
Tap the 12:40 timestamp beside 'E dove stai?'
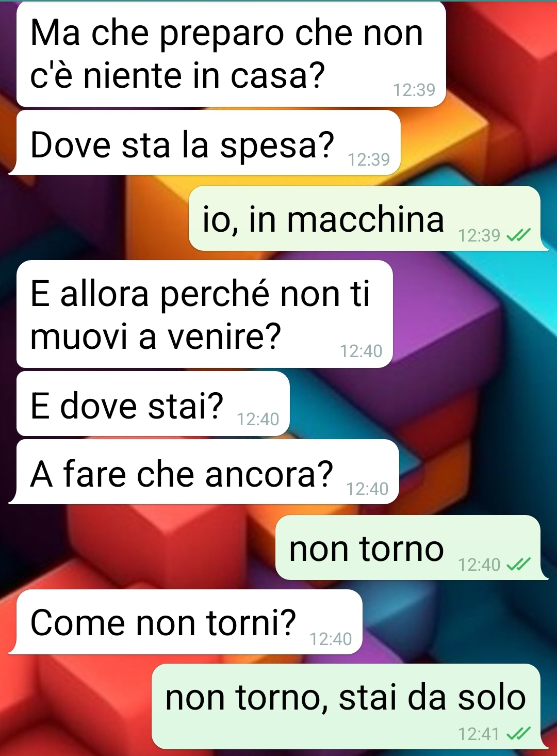[258, 420]
